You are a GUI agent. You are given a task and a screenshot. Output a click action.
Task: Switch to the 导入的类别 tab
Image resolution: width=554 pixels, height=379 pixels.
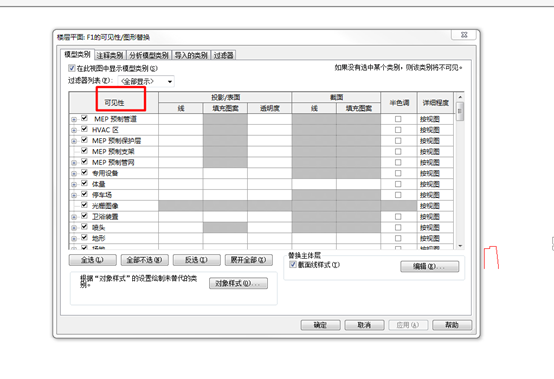(191, 55)
